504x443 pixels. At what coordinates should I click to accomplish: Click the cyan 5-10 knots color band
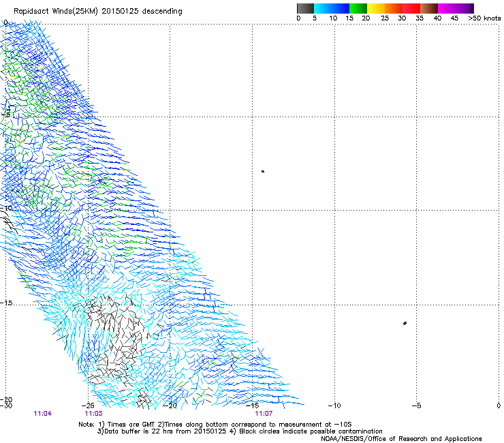(323, 8)
